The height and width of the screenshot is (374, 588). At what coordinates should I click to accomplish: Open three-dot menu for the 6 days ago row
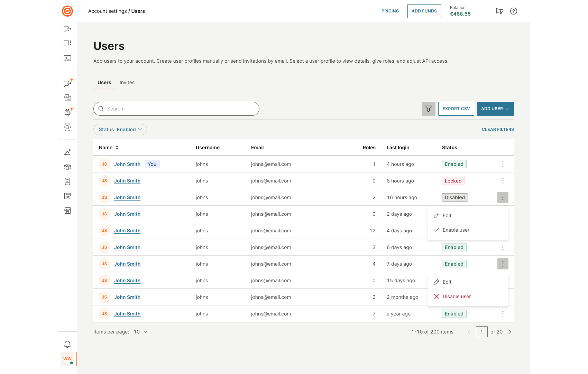[x=503, y=247]
